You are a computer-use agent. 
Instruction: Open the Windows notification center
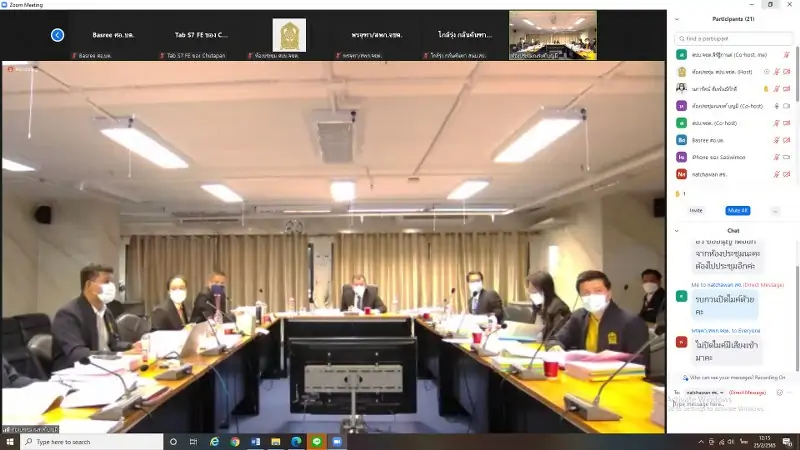click(x=787, y=442)
